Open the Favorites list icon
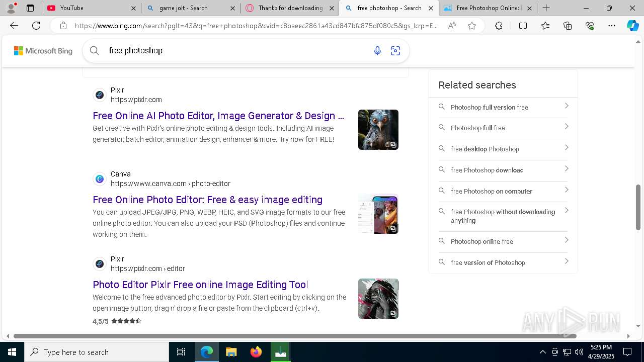644x362 pixels. click(545, 26)
